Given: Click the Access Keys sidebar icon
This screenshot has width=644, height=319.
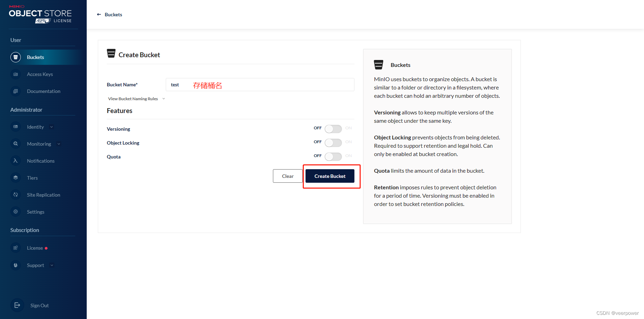Looking at the screenshot, I should coord(16,74).
